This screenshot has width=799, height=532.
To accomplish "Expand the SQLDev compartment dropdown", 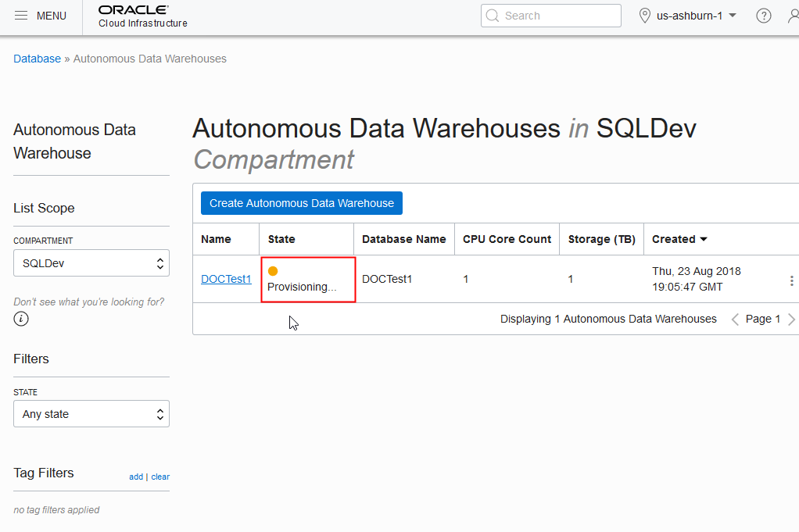I will 91,263.
